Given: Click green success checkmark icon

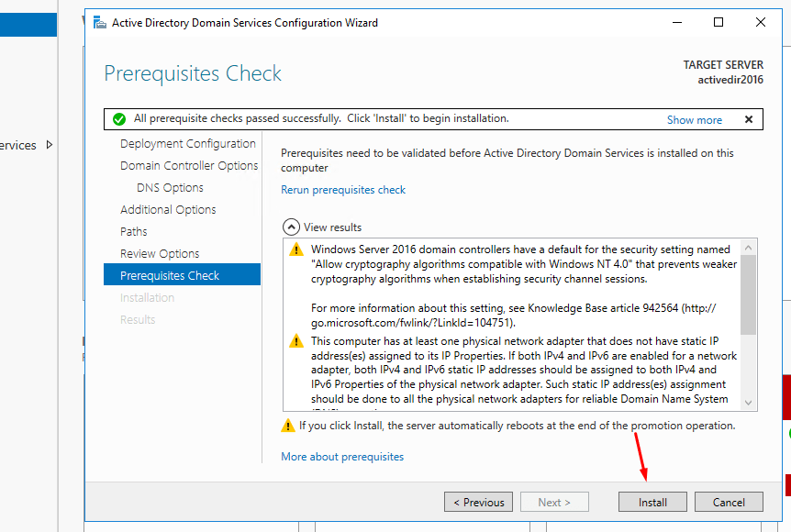Looking at the screenshot, I should (x=118, y=119).
